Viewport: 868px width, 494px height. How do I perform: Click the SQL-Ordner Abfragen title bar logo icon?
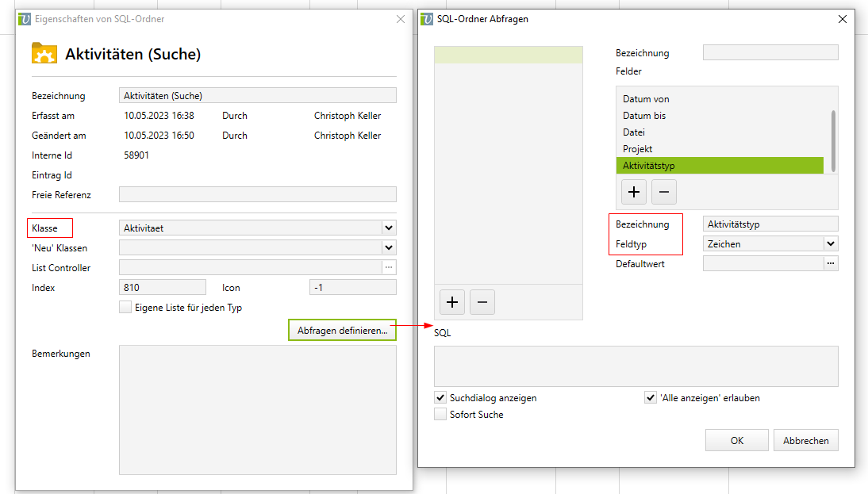click(427, 18)
